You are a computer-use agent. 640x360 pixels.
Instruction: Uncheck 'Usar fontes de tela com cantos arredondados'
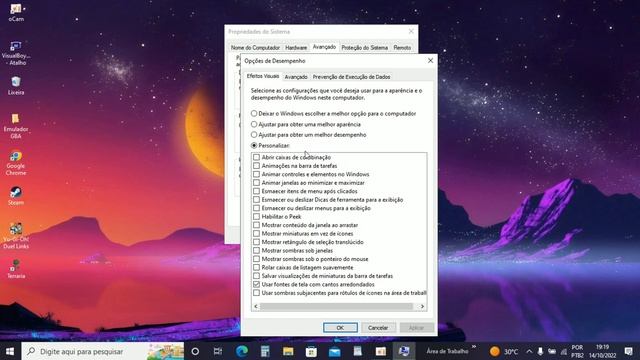pyautogui.click(x=256, y=284)
